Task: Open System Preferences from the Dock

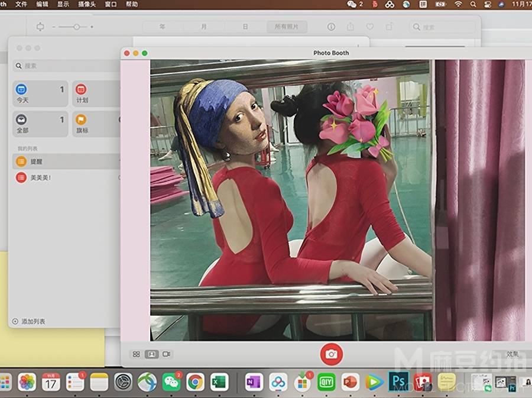Action: point(123,383)
